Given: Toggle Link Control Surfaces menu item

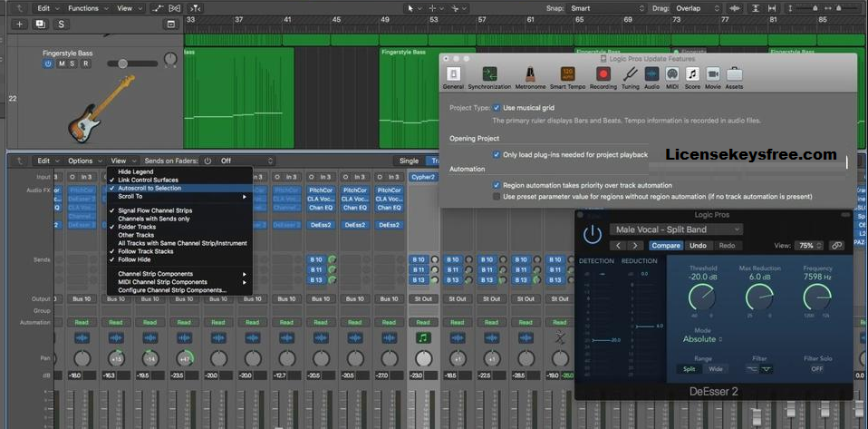Looking at the screenshot, I should tap(180, 180).
